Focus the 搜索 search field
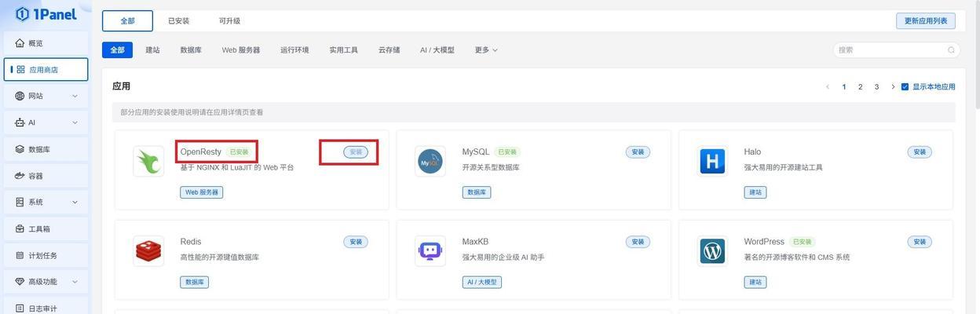The image size is (980, 314). [x=897, y=49]
